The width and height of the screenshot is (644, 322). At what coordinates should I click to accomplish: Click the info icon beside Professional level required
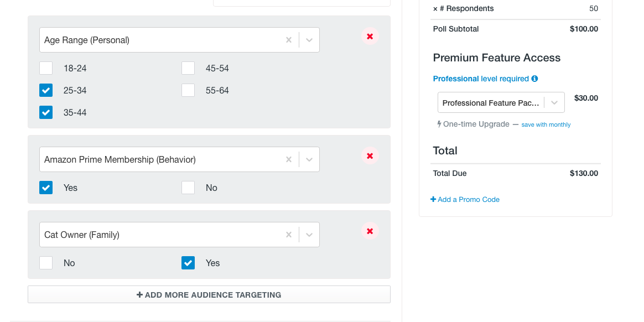point(534,79)
